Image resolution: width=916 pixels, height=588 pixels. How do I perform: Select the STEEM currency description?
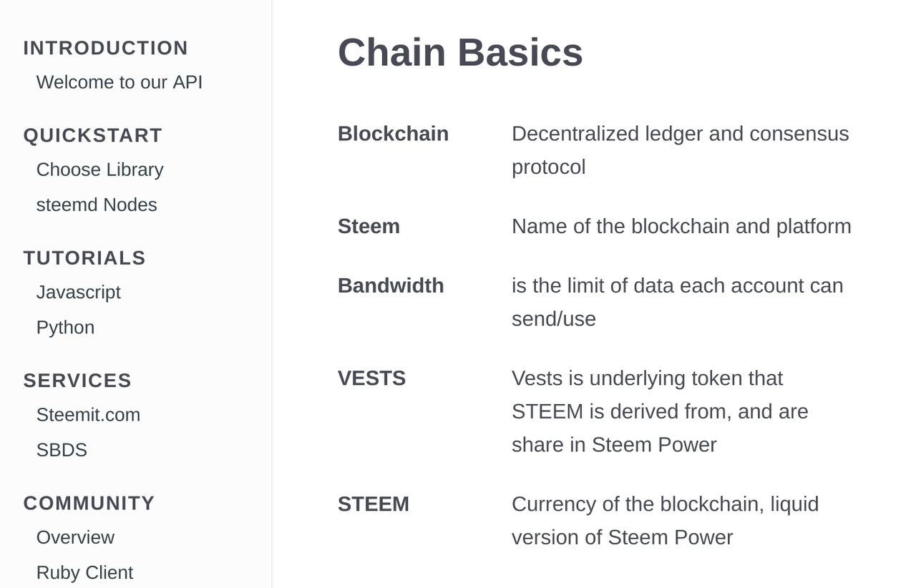click(x=665, y=521)
